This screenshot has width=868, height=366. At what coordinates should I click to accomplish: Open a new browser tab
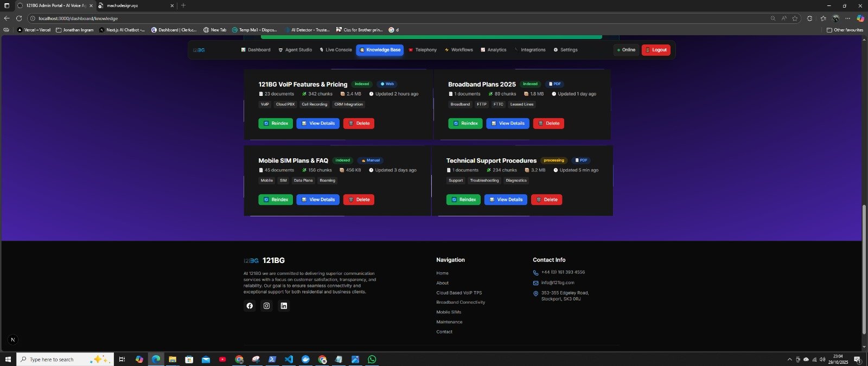pyautogui.click(x=183, y=5)
